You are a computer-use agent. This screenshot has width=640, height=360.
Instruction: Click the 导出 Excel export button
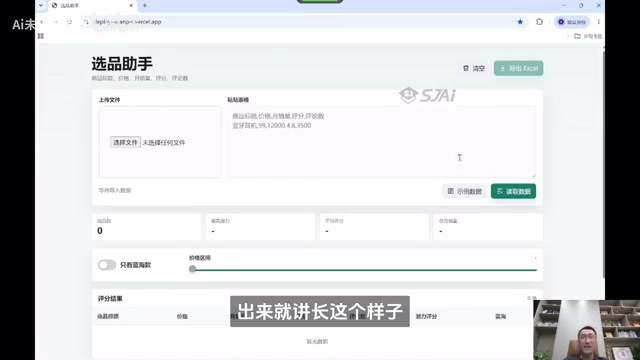click(x=518, y=68)
